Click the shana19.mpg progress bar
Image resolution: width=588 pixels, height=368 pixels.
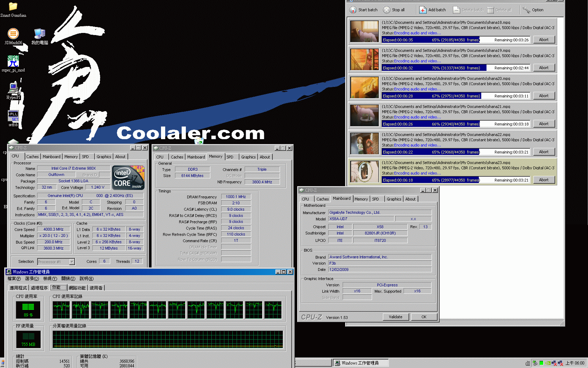(x=456, y=68)
